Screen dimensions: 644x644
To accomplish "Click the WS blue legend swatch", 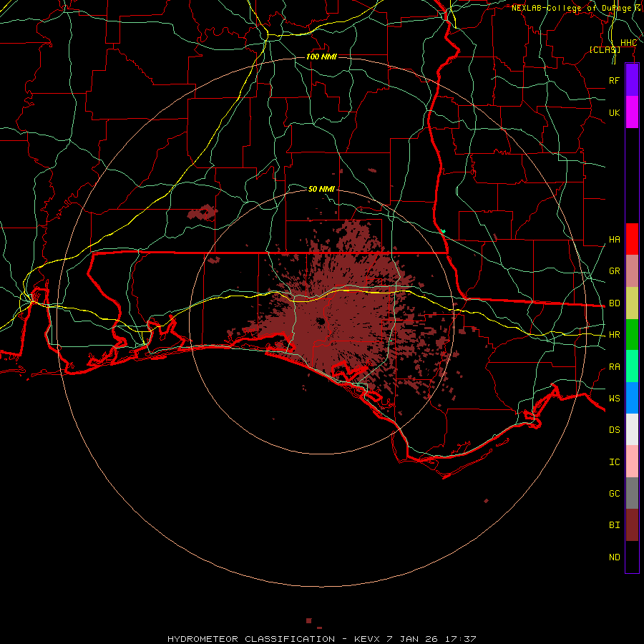I will tap(632, 398).
